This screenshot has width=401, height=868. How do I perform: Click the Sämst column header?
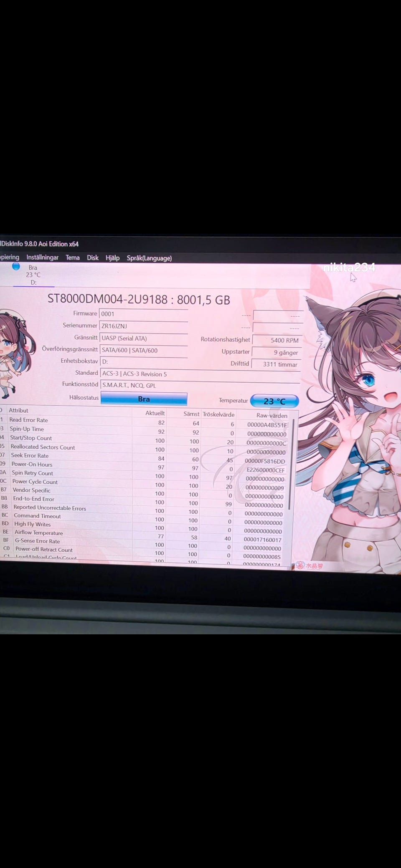click(191, 414)
